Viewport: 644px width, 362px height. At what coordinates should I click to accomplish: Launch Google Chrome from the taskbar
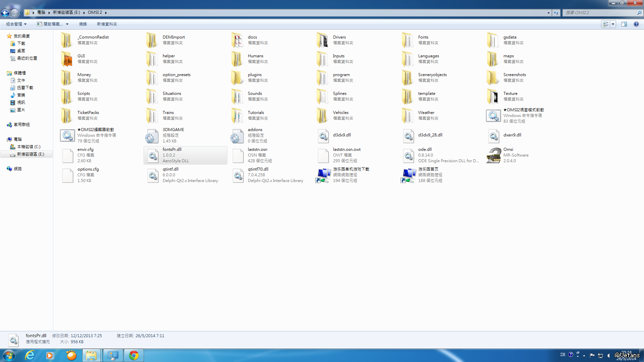(134, 355)
